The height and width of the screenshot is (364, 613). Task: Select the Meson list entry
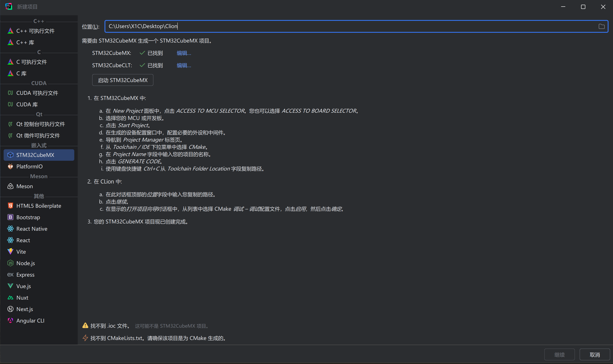pyautogui.click(x=39, y=186)
